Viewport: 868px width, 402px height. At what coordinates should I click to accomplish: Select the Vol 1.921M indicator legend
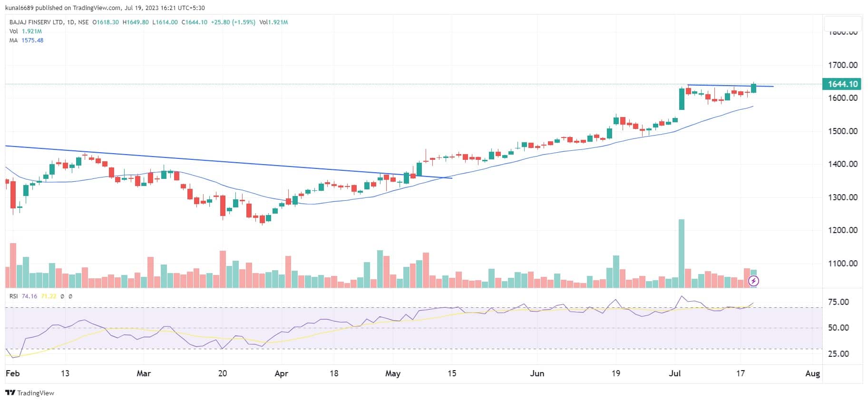coord(25,31)
